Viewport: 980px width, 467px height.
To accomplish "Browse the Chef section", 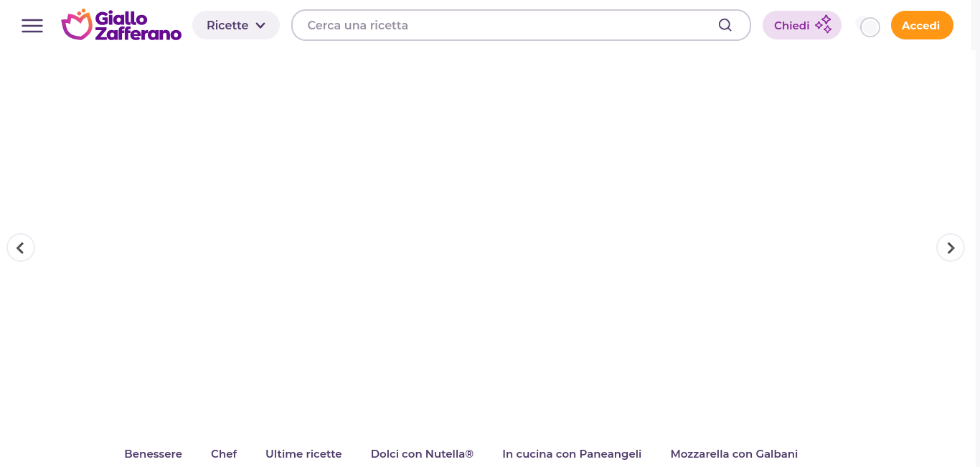I will pos(224,454).
